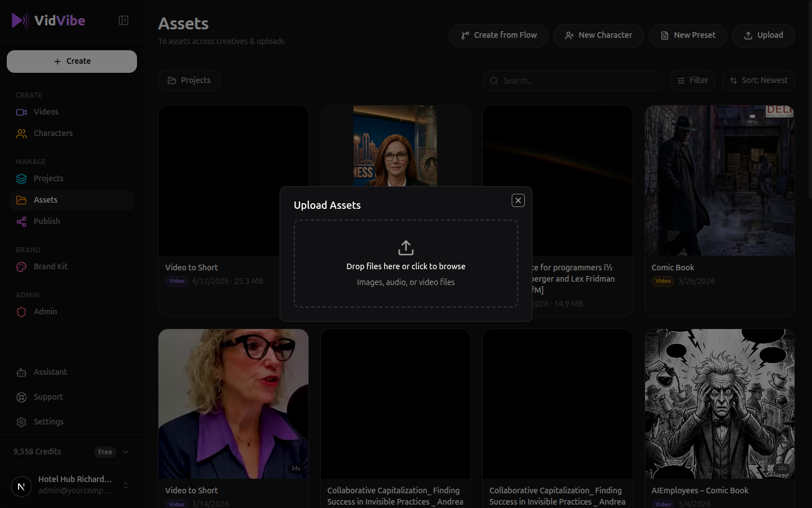Open Characters in the sidebar
The width and height of the screenshot is (812, 508).
coord(72,133)
